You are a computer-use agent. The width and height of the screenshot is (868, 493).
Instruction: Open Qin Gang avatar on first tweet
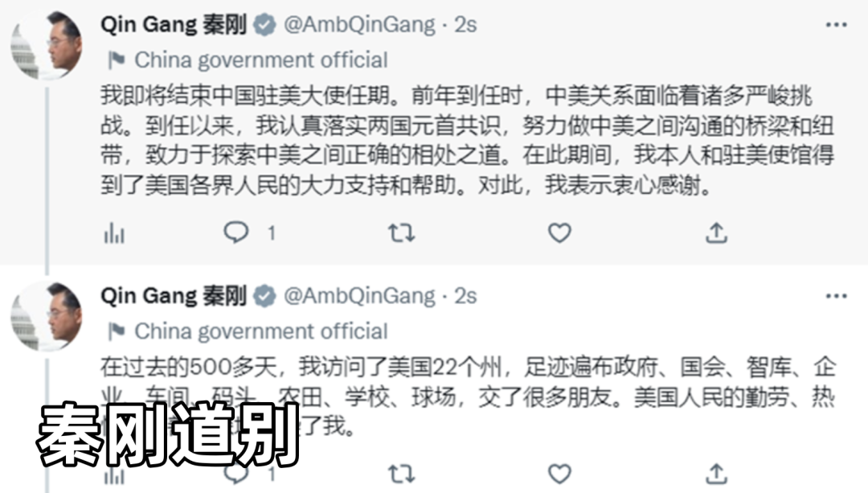tap(47, 45)
